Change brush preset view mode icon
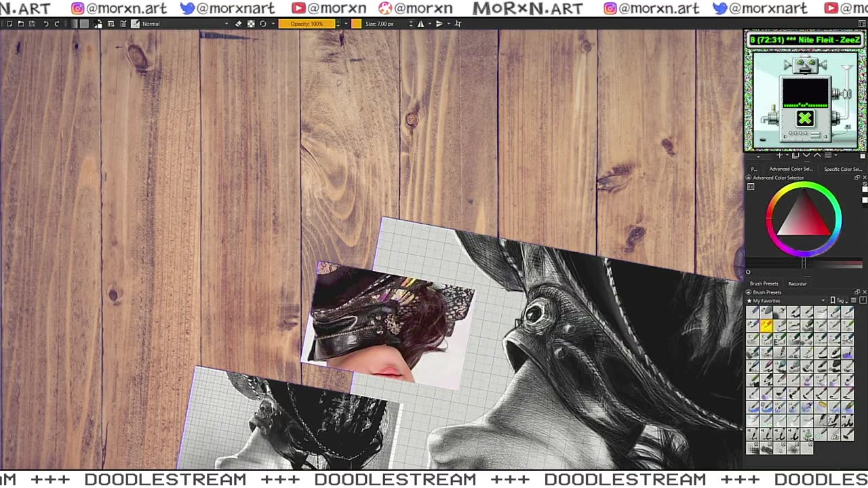 (853, 300)
